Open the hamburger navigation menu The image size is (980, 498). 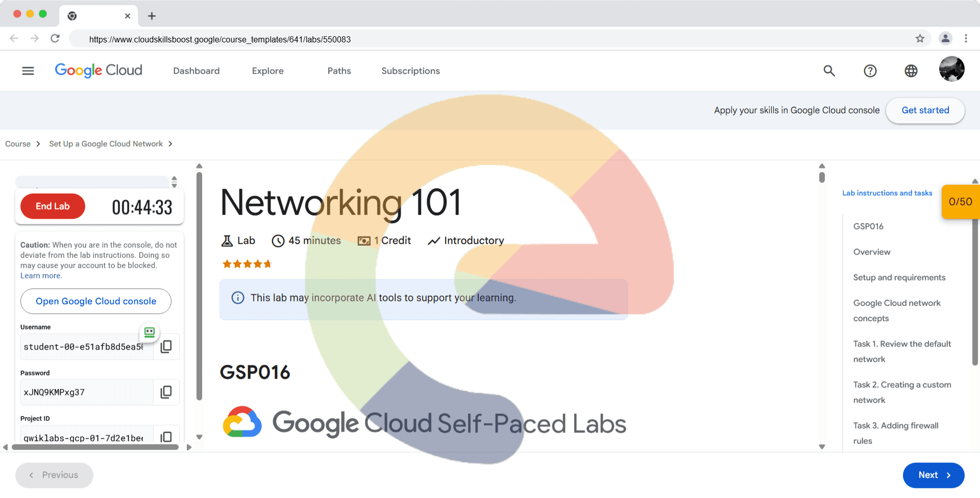click(x=28, y=71)
